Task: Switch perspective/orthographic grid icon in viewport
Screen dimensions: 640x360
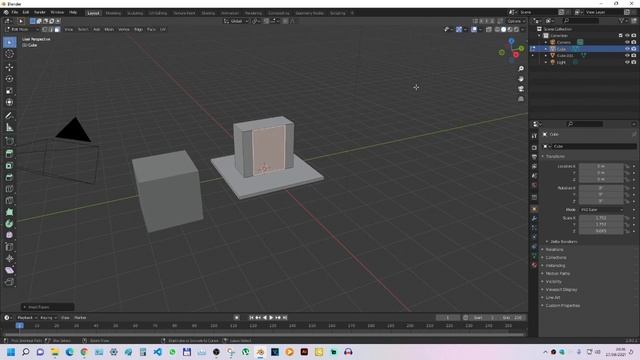Action: pos(521,99)
